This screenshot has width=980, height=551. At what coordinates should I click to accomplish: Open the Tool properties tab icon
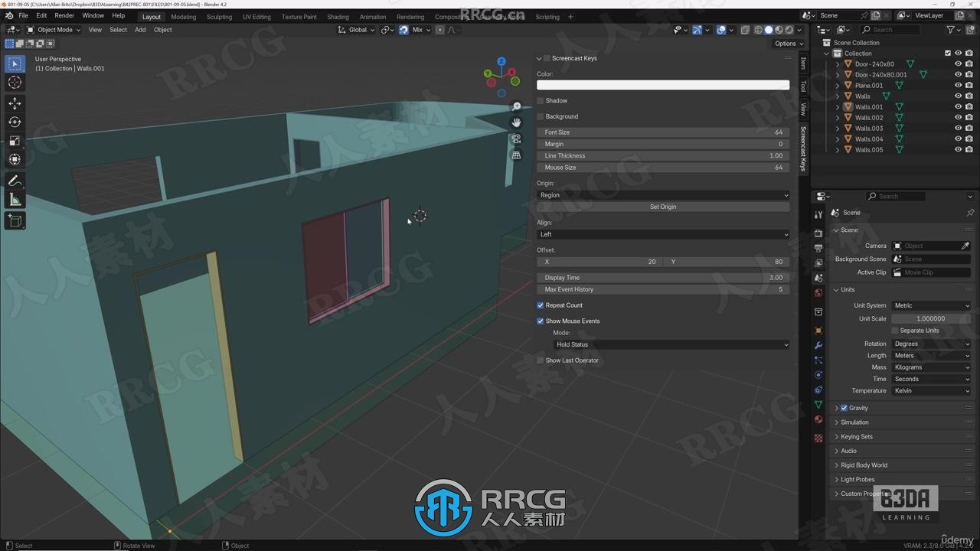coord(818,215)
